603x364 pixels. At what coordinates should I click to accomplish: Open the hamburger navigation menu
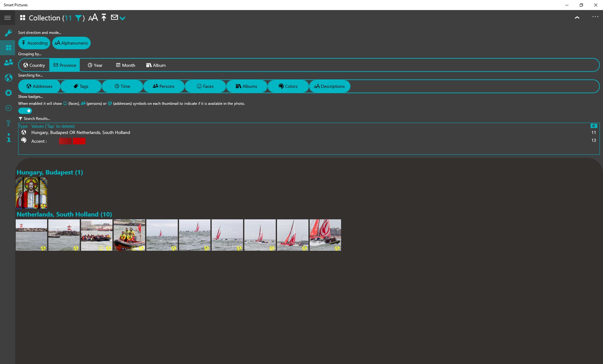click(x=8, y=18)
